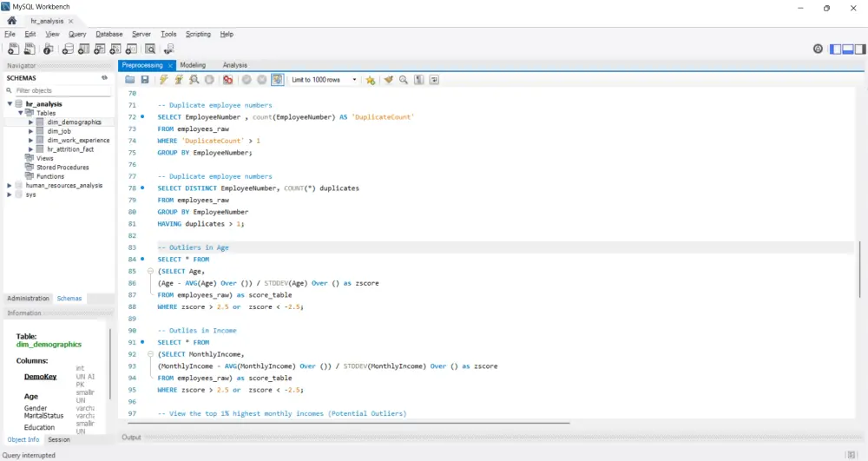The height and width of the screenshot is (461, 868).
Task: Open the home screen tab icon
Action: click(x=11, y=21)
